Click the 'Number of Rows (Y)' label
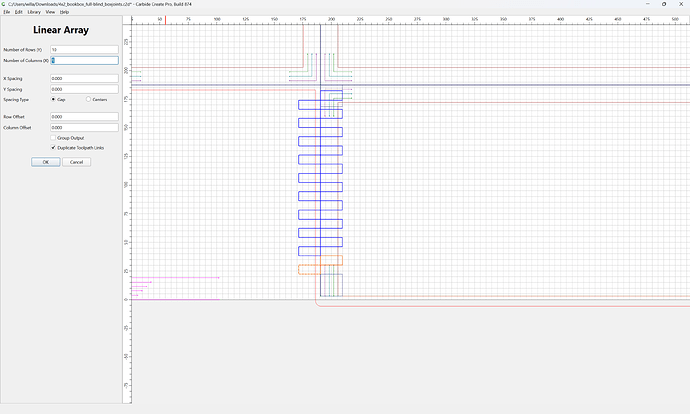This screenshot has height=414, width=690. 22,50
